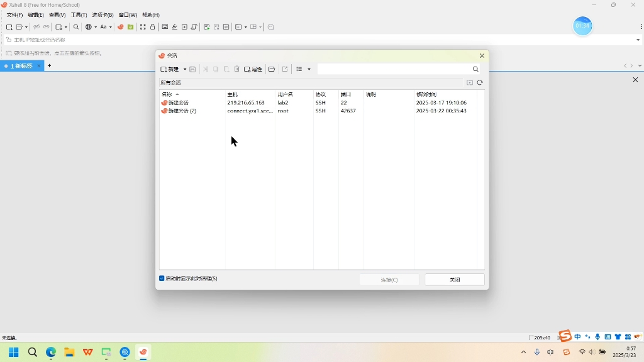Click the Copy icon in the Sessions dialog toolbar
The width and height of the screenshot is (644, 362).
tap(216, 69)
